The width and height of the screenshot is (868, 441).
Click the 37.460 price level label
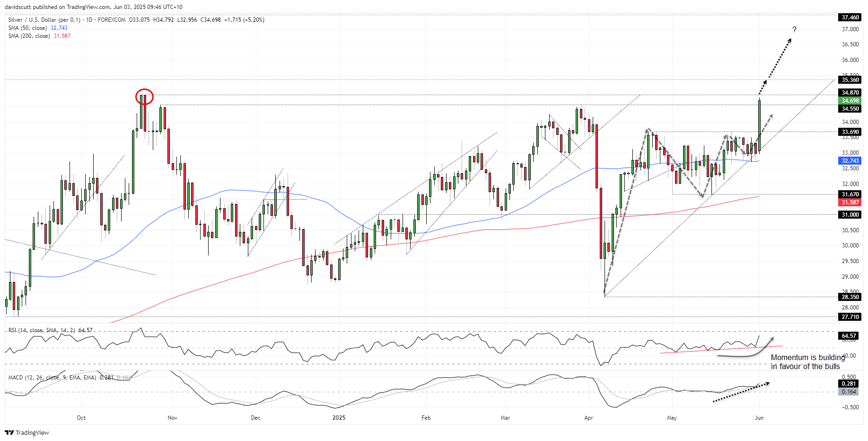tap(850, 18)
